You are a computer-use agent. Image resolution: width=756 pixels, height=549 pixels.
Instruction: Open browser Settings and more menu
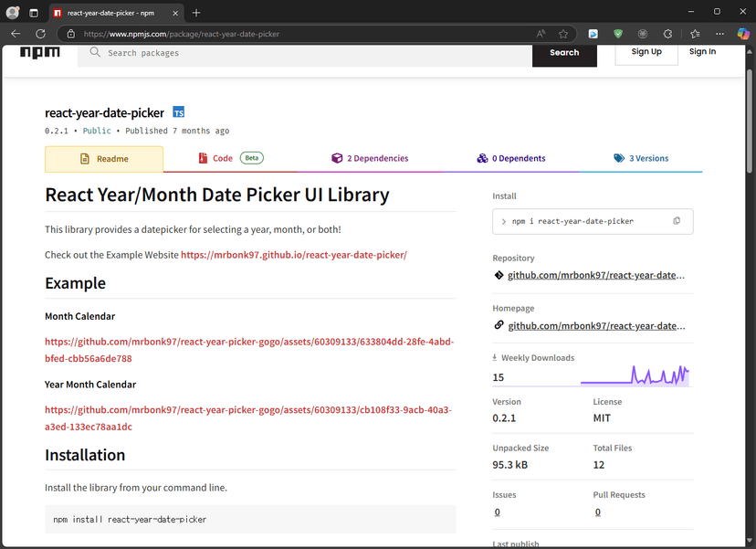719,34
